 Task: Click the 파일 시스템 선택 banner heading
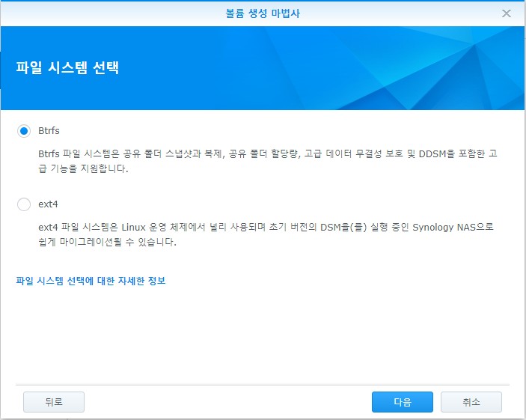tap(67, 67)
